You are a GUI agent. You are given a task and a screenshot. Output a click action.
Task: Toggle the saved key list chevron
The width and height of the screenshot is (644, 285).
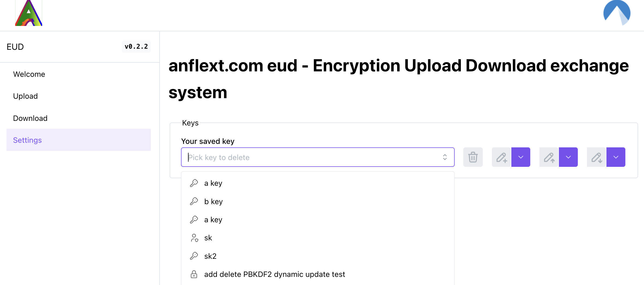click(x=445, y=157)
